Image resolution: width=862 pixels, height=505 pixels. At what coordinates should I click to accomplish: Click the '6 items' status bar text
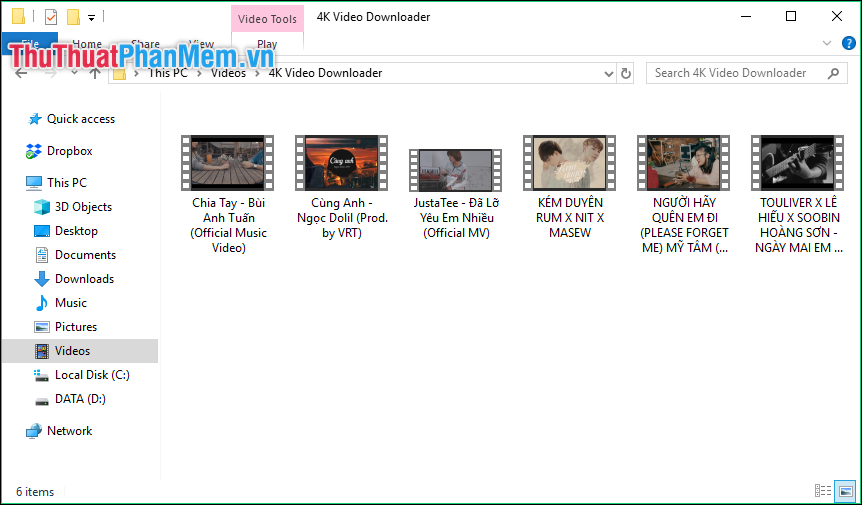pos(35,492)
